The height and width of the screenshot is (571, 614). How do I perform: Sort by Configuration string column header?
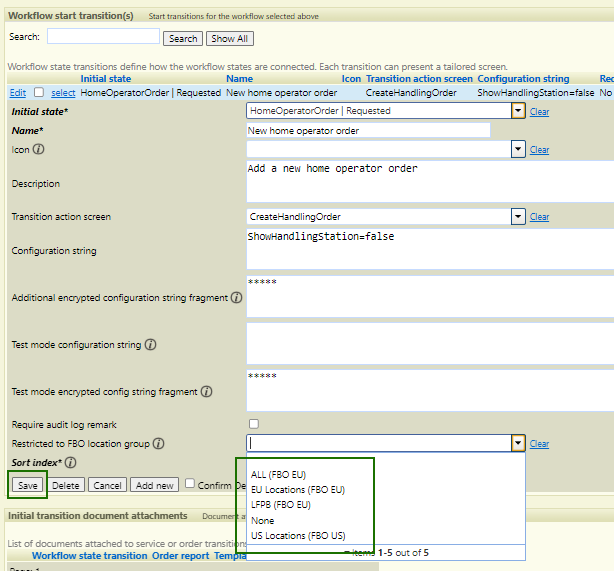pyautogui.click(x=523, y=79)
